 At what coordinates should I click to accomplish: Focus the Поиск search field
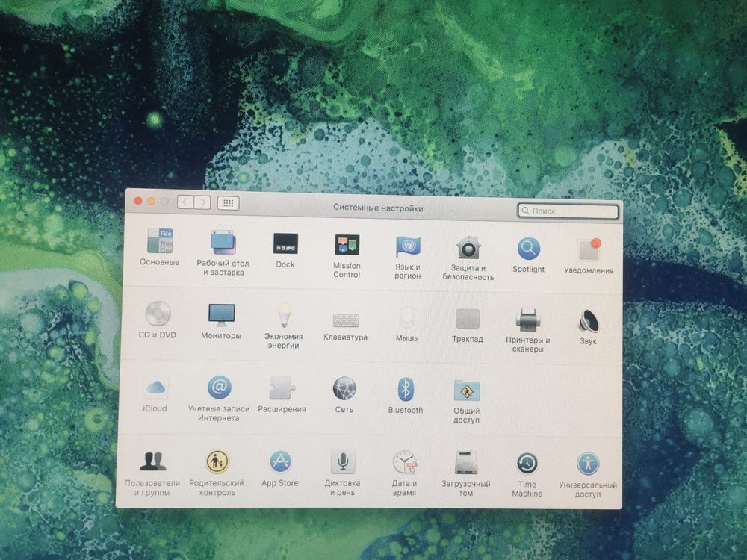tap(568, 211)
